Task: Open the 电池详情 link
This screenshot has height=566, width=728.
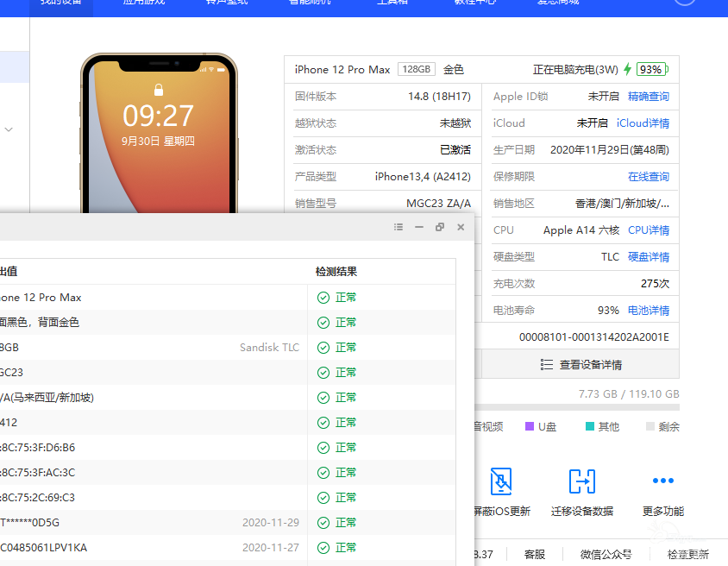Action: click(x=649, y=311)
